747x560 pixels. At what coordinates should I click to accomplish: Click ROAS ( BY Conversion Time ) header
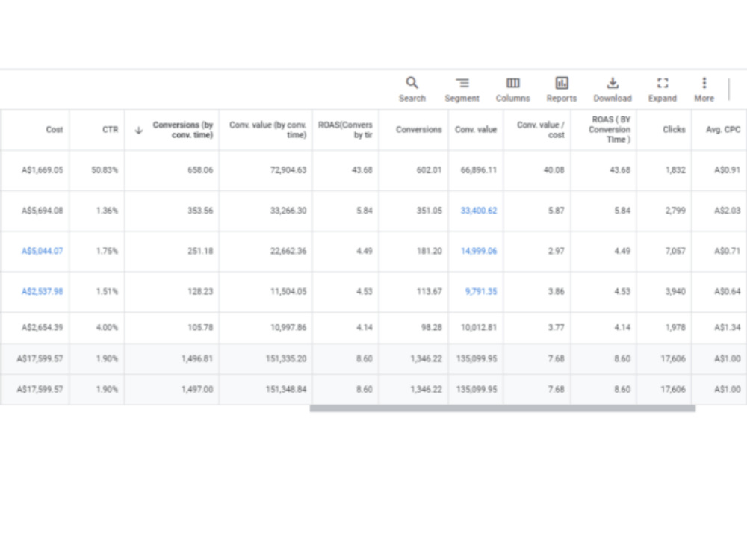coord(610,129)
